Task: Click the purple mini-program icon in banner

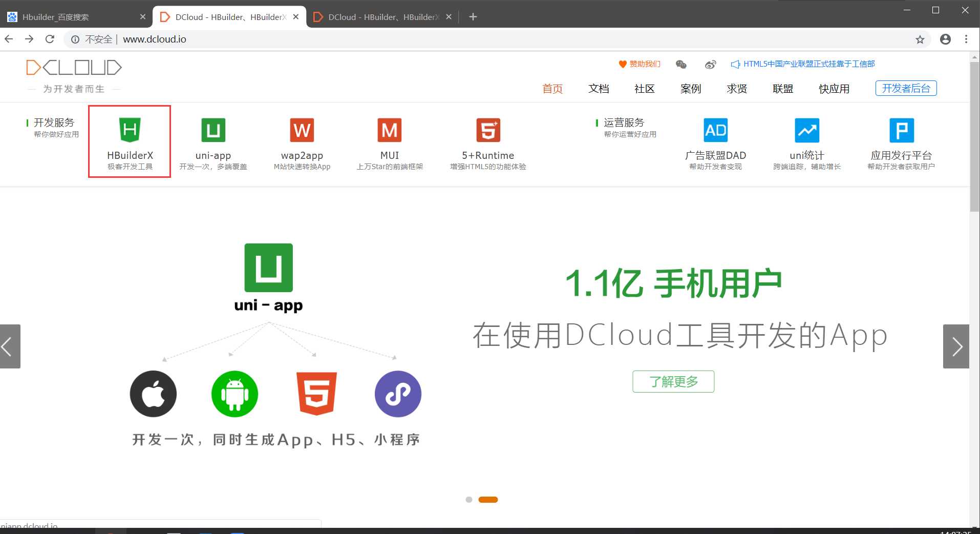Action: coord(398,394)
